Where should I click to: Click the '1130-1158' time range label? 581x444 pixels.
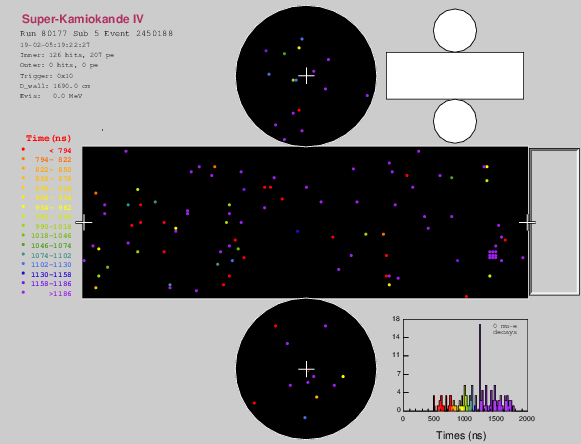[51, 275]
